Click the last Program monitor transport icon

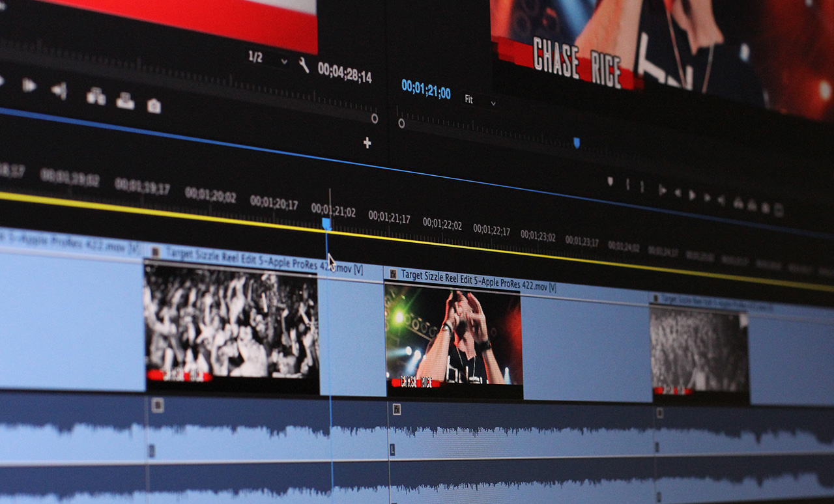coord(778,210)
